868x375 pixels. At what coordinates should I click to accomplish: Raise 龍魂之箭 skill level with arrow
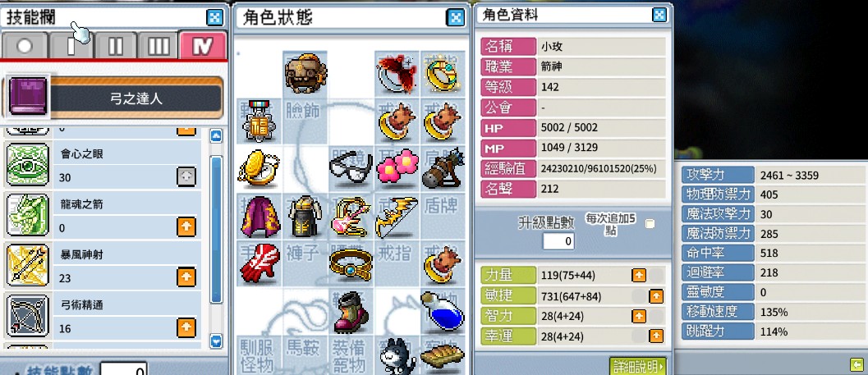coord(186,226)
